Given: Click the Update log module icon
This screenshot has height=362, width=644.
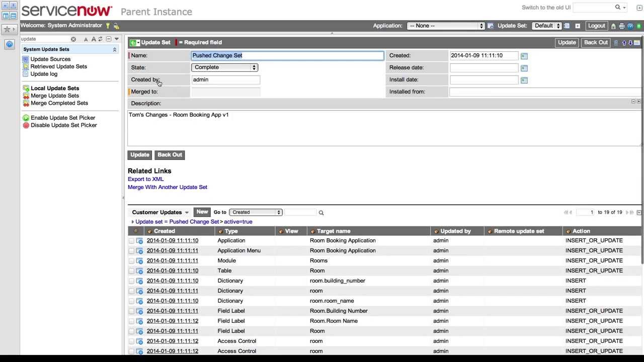Looking at the screenshot, I should coord(26,74).
